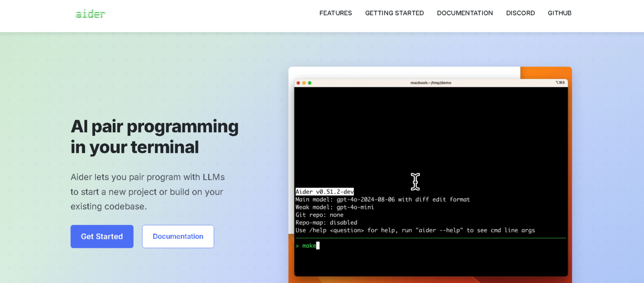The height and width of the screenshot is (283, 644).
Task: Click the yellow minimize dot on the terminal window
Action: 304,83
